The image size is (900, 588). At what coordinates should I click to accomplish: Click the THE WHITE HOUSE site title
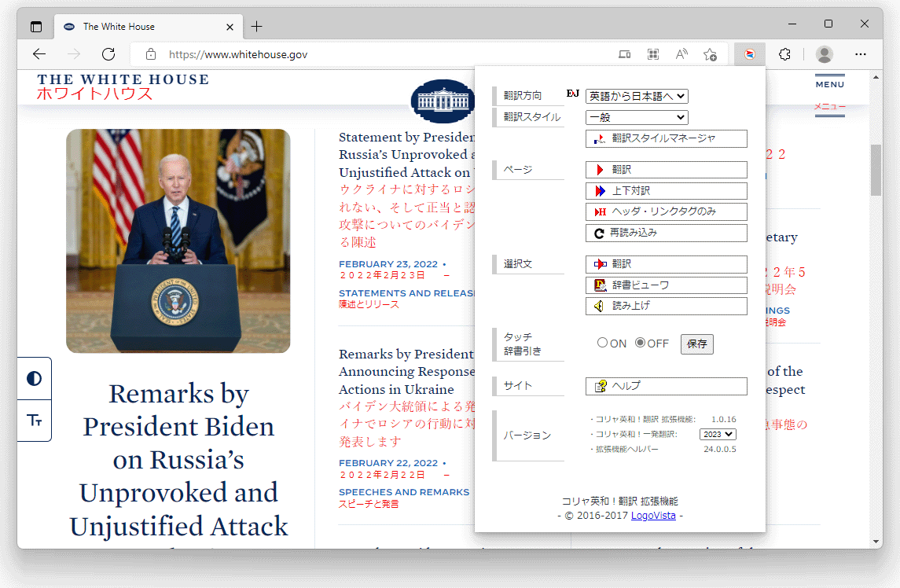pos(123,79)
